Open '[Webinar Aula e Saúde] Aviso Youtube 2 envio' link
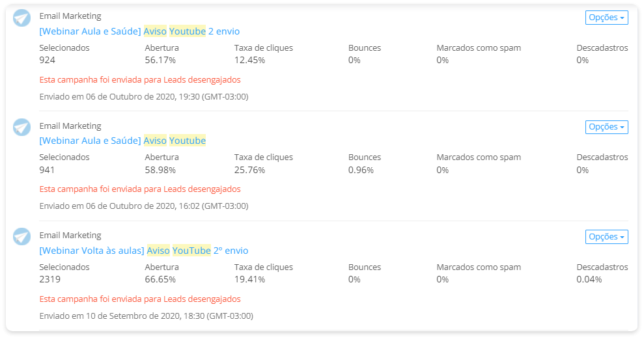 (x=139, y=31)
